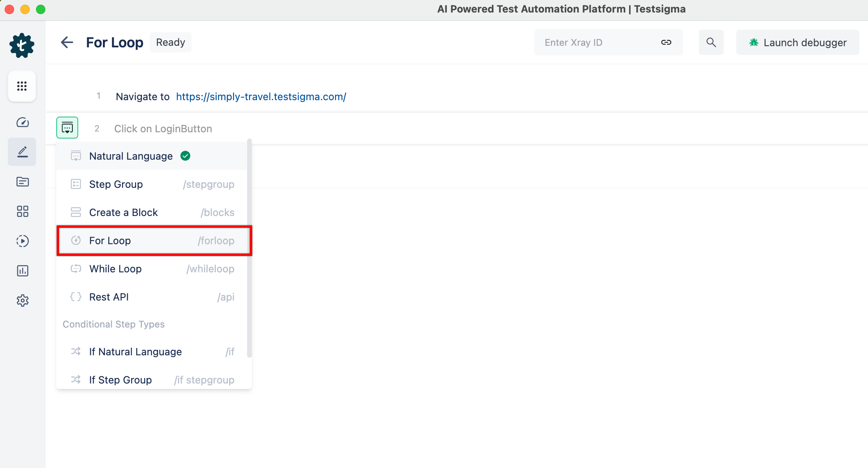The image size is (868, 468).
Task: Open the settings gear icon
Action: tap(22, 301)
